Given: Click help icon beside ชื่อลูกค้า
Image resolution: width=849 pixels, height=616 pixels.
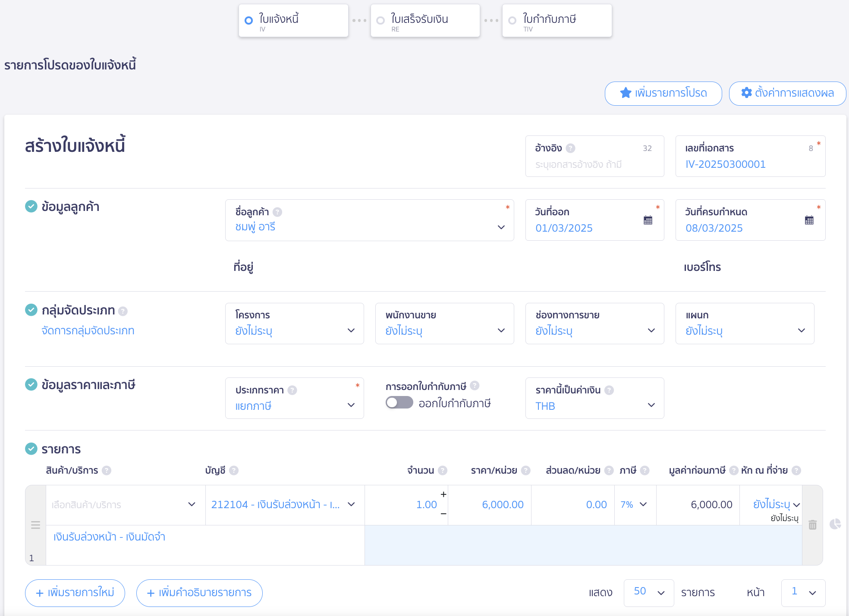Looking at the screenshot, I should point(277,212).
